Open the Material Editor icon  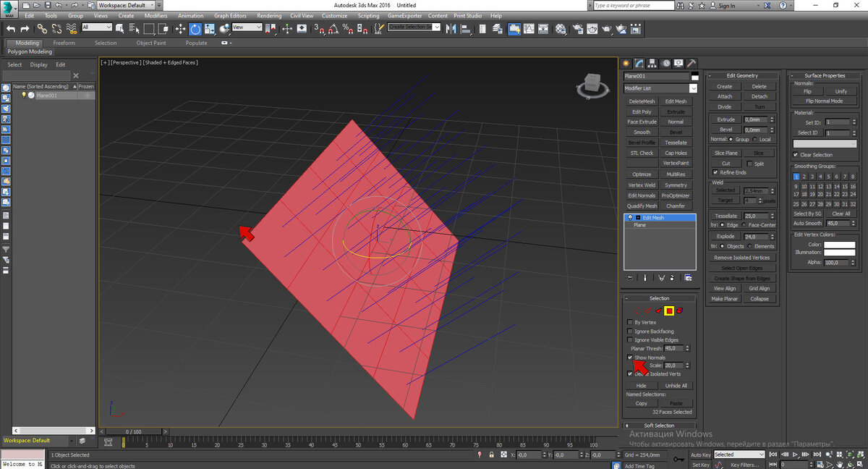[x=561, y=28]
